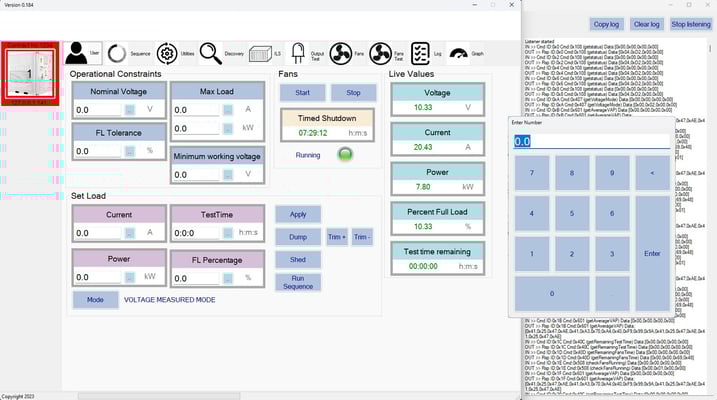Image resolution: width=717 pixels, height=400 pixels.
Task: Click the Minimum working voltage field
Action: point(196,175)
